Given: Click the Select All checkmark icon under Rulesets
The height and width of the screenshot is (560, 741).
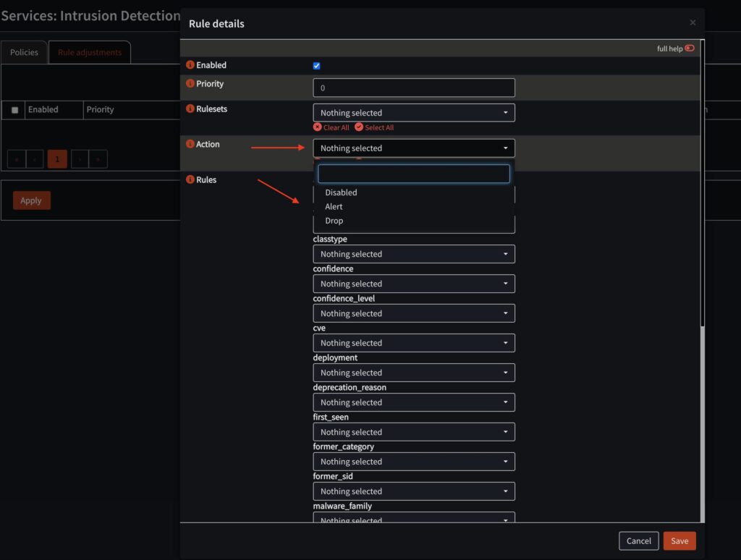Looking at the screenshot, I should click(359, 127).
